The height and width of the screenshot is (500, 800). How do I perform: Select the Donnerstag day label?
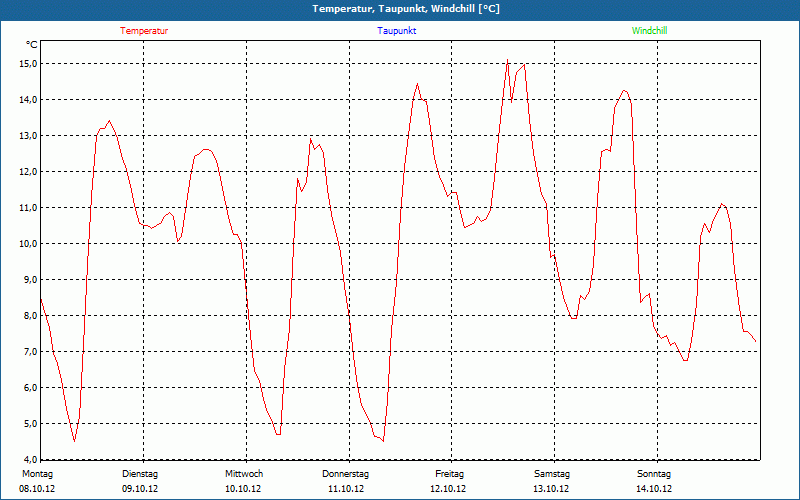[x=345, y=474]
